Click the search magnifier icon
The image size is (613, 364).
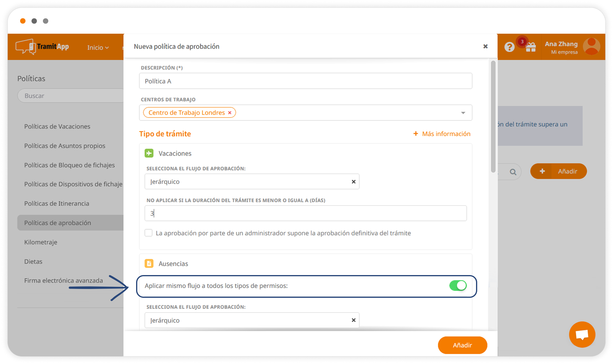coord(513,172)
